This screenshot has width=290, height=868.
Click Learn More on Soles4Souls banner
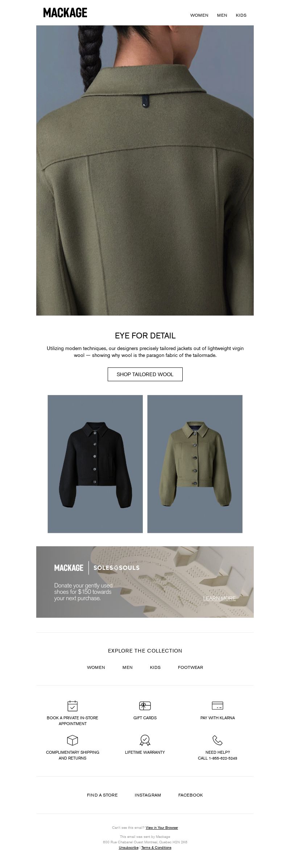click(219, 598)
